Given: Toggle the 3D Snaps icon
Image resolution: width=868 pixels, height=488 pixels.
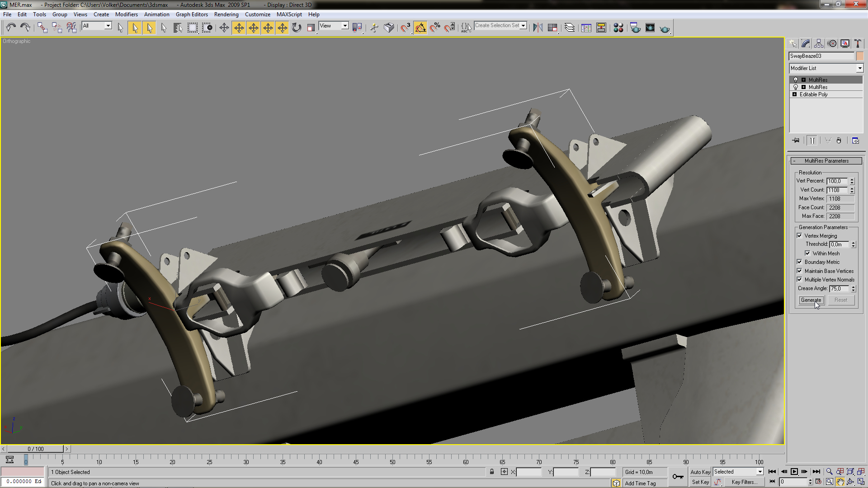Looking at the screenshot, I should pos(406,28).
